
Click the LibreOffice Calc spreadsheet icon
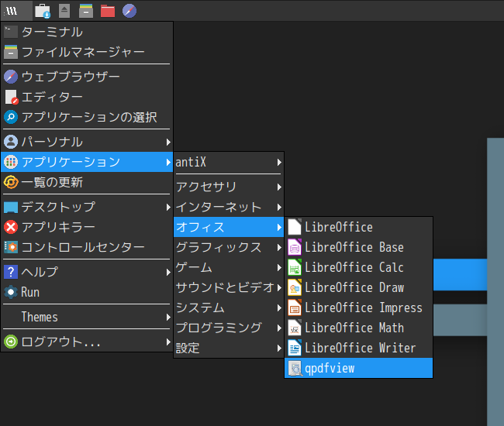(x=295, y=267)
